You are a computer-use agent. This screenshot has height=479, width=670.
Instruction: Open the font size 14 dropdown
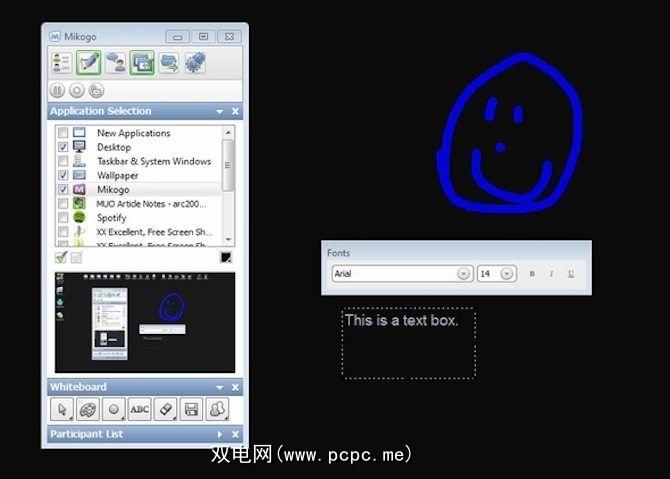coord(507,273)
